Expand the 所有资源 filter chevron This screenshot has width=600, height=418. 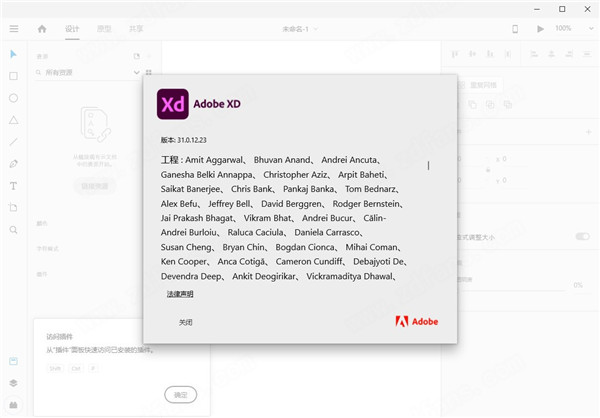pyautogui.click(x=136, y=72)
